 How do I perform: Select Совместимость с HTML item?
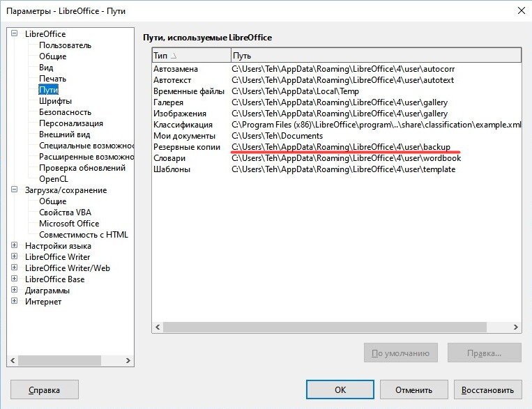click(x=84, y=235)
